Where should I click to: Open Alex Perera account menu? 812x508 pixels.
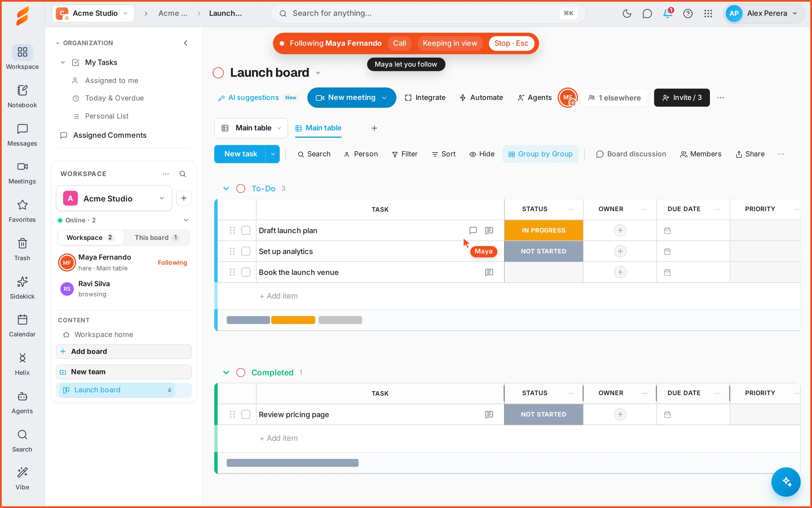(x=764, y=14)
